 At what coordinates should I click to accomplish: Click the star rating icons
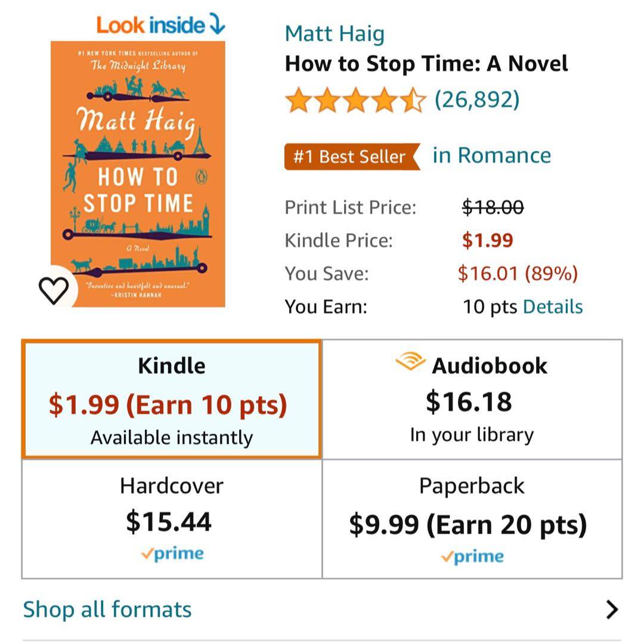(355, 100)
